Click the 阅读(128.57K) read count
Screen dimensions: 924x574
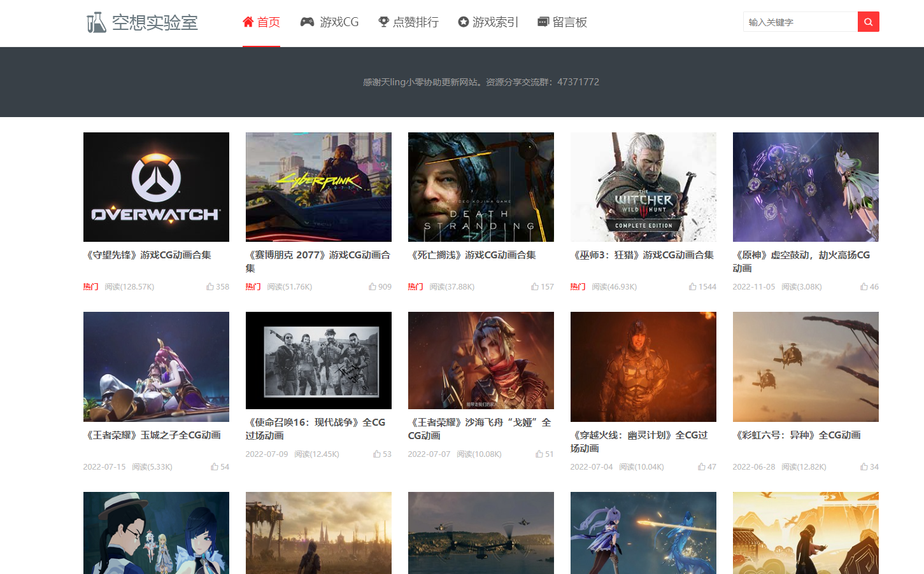coord(130,287)
